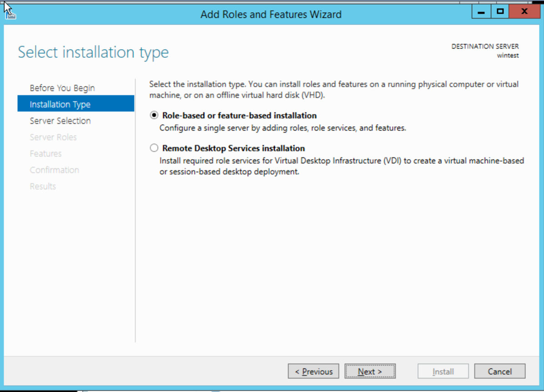Open the Installation Type step
The height and width of the screenshot is (392, 544).
click(76, 104)
